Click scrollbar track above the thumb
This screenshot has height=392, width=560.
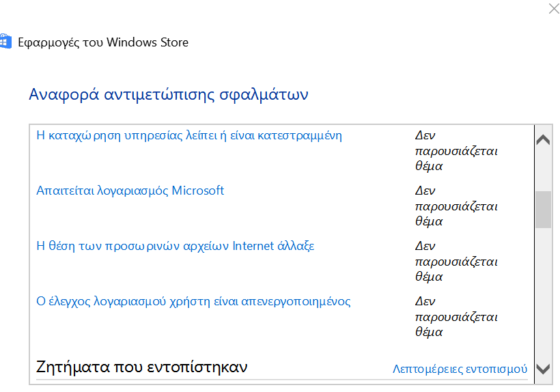click(x=543, y=169)
